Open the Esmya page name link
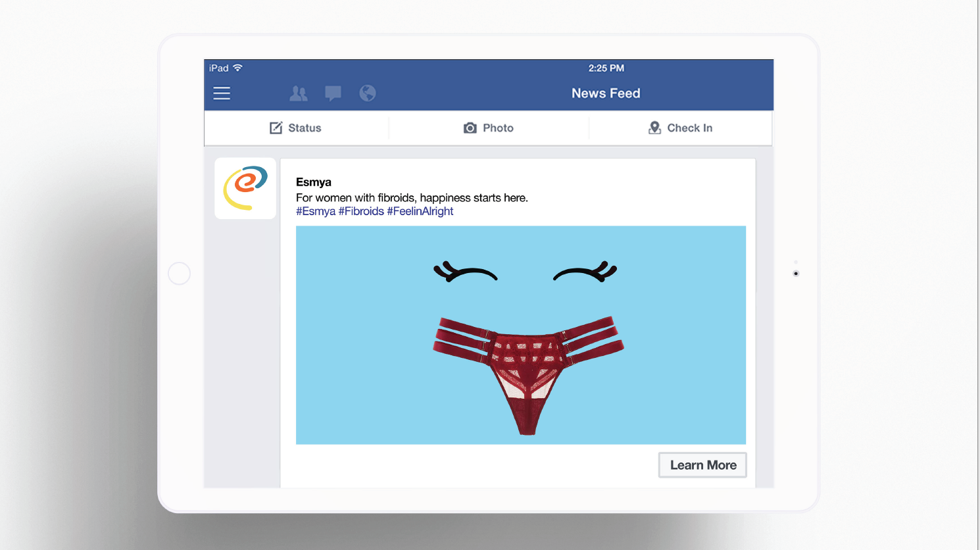Screen dimensions: 980x550 pos(314,182)
